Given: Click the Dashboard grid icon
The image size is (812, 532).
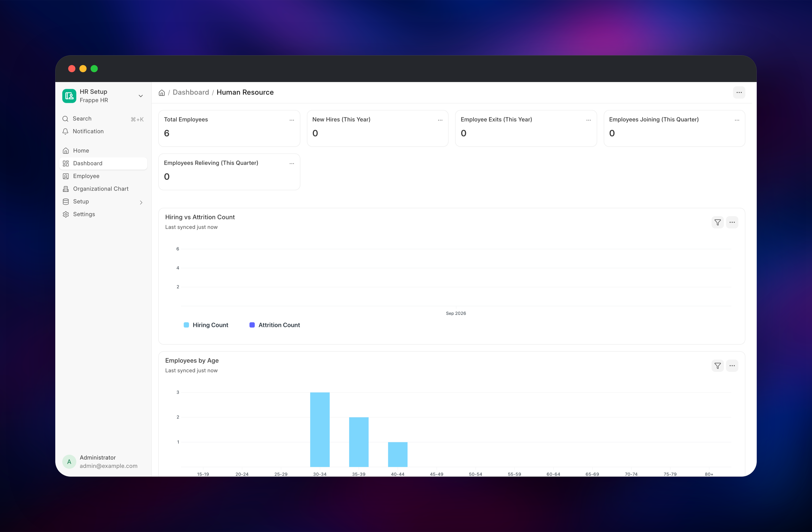Looking at the screenshot, I should tap(66, 163).
